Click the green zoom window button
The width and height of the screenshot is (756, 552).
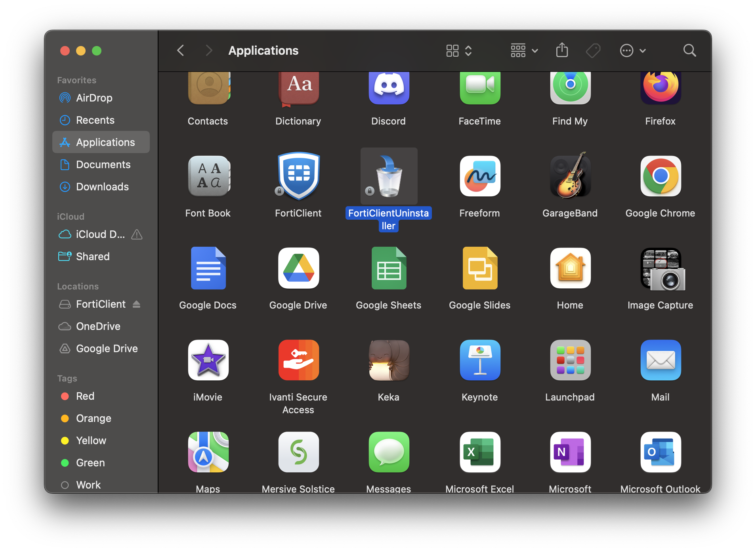[97, 51]
